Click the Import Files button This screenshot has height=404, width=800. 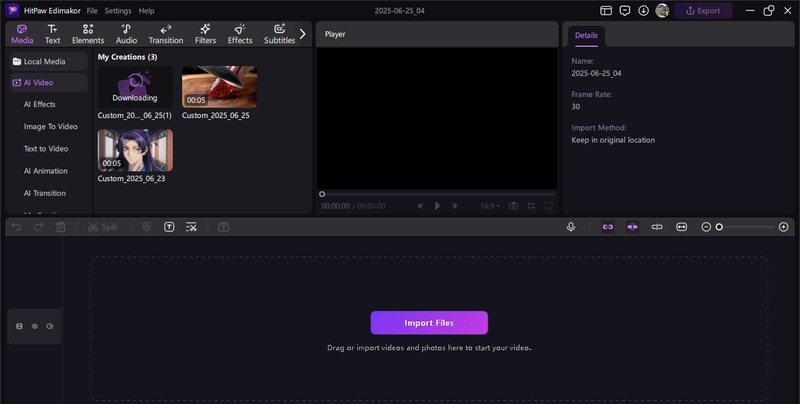(x=429, y=323)
